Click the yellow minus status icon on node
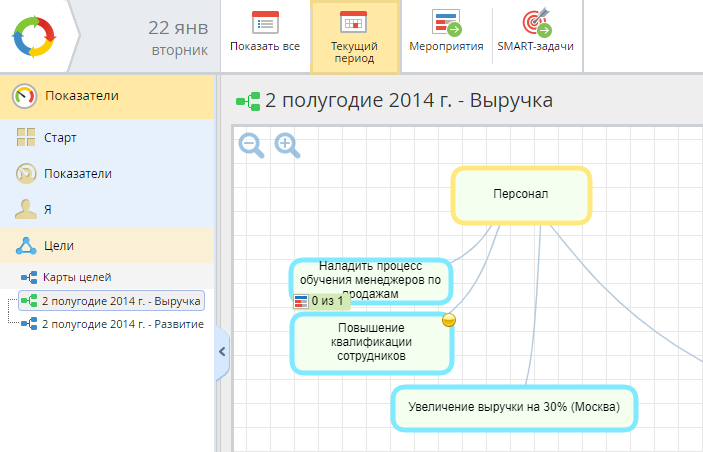The height and width of the screenshot is (452, 703). [449, 320]
